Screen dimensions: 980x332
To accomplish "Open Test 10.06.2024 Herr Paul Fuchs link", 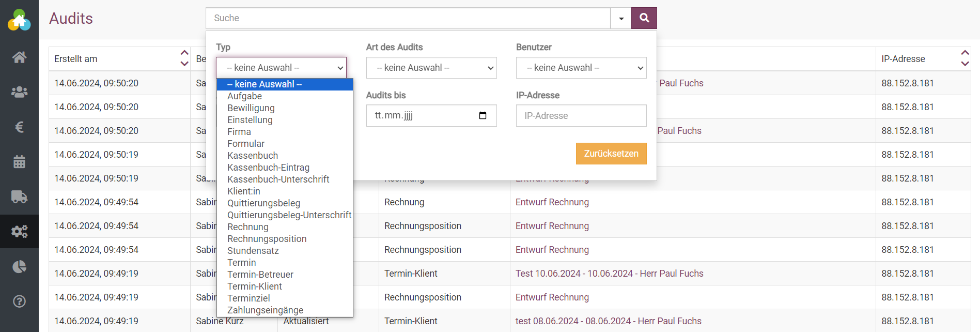I will (x=609, y=274).
